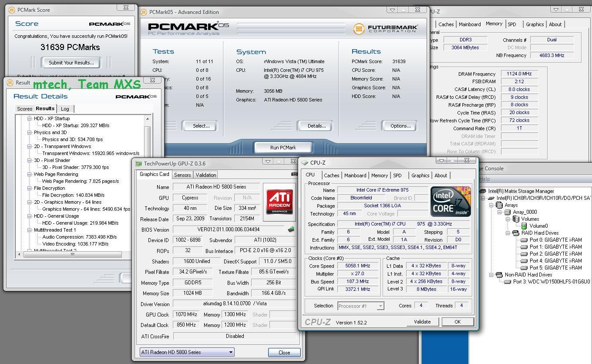Screen dimensions: 592x364
Task: Collapse the Physics and 3D node
Action: [30, 132]
